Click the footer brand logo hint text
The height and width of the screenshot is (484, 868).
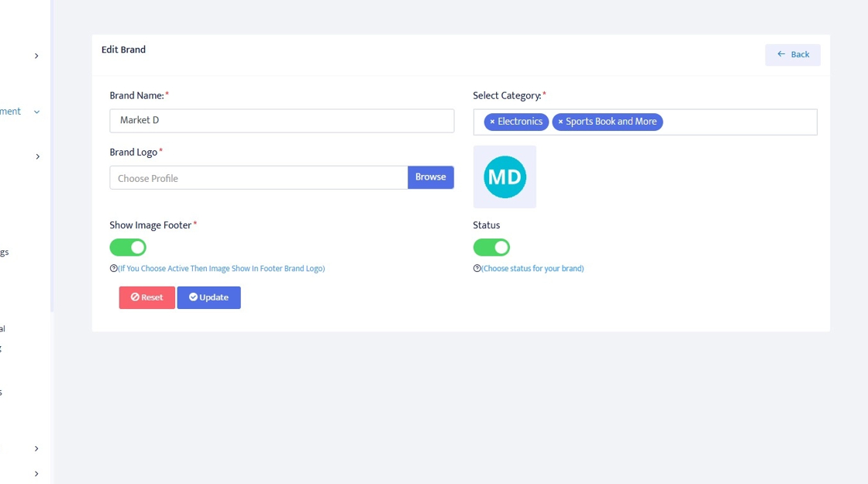tap(222, 268)
